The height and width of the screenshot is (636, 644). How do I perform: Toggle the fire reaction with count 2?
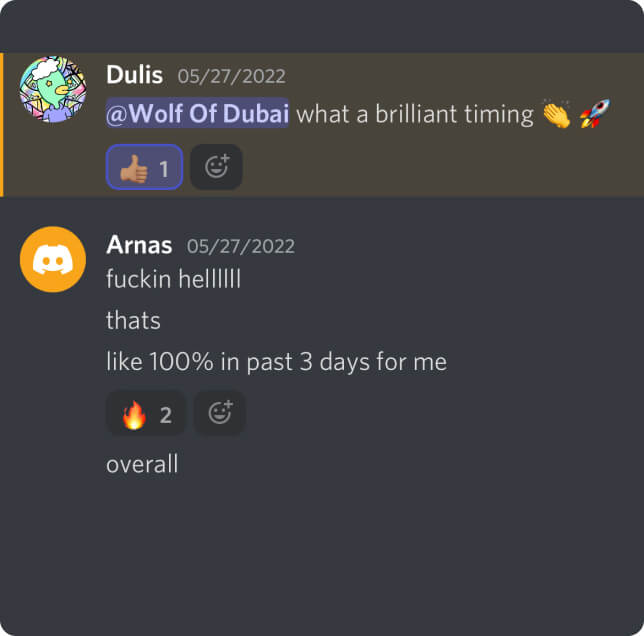click(145, 413)
